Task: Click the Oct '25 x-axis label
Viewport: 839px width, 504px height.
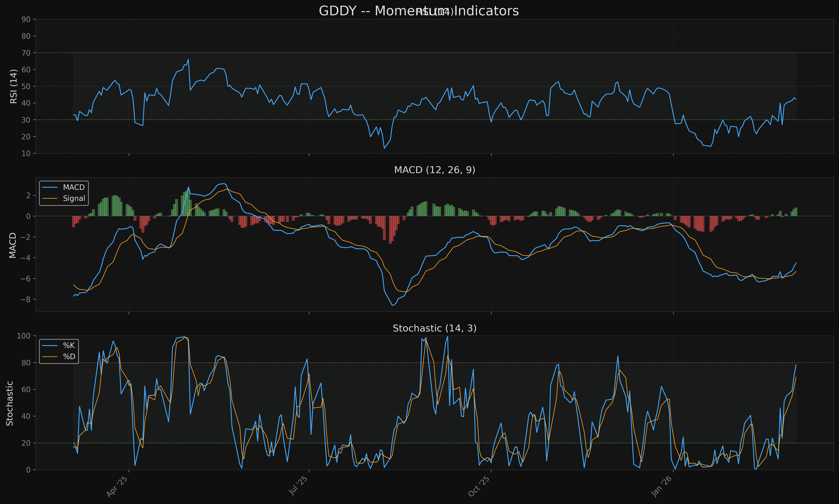Action: [x=479, y=486]
